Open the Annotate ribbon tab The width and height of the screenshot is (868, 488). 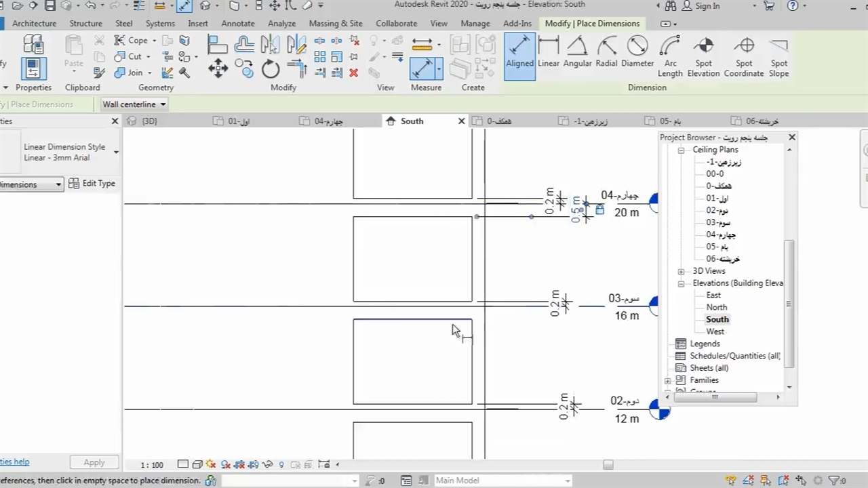click(x=237, y=23)
